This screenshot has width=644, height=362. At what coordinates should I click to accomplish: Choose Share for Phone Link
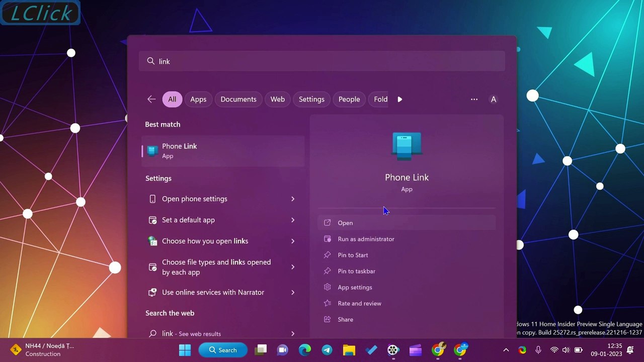(407, 319)
